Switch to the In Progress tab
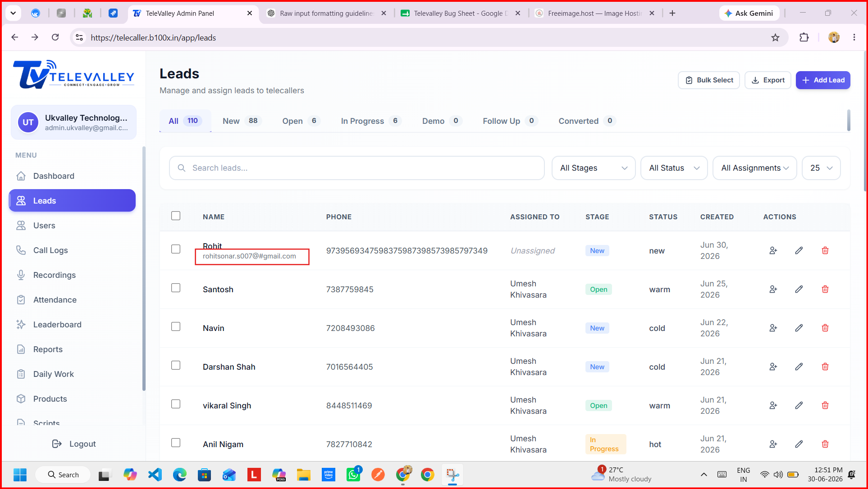 [x=370, y=121]
